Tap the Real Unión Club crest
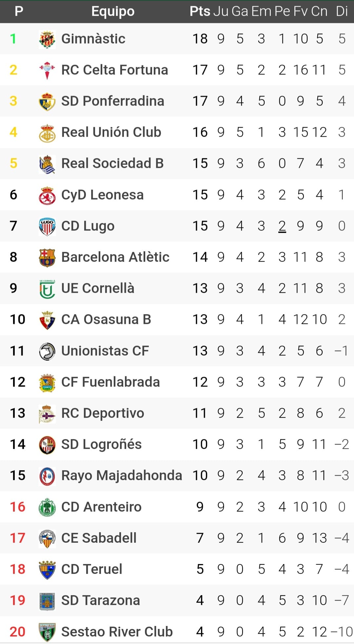This screenshot has height=644, width=354. (x=47, y=132)
